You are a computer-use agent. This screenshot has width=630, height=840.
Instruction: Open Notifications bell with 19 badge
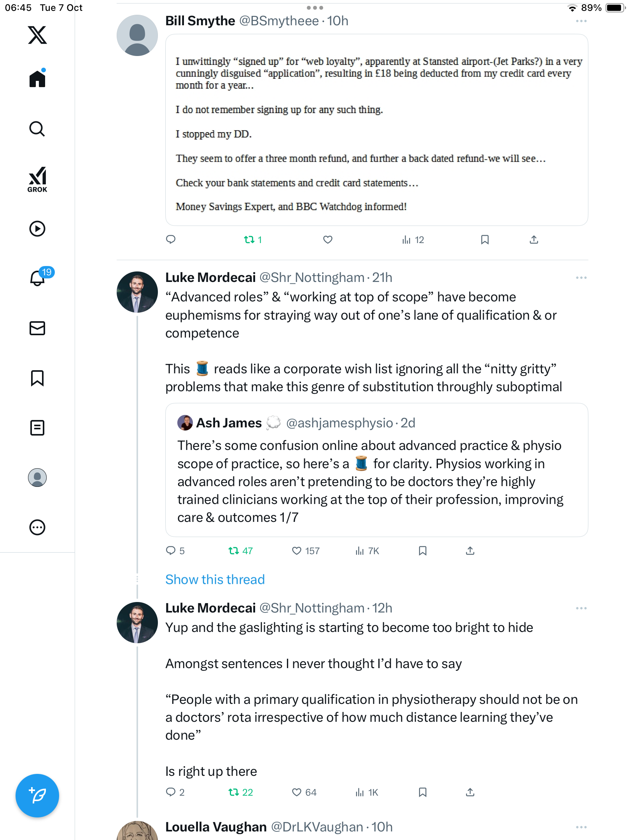pyautogui.click(x=37, y=278)
